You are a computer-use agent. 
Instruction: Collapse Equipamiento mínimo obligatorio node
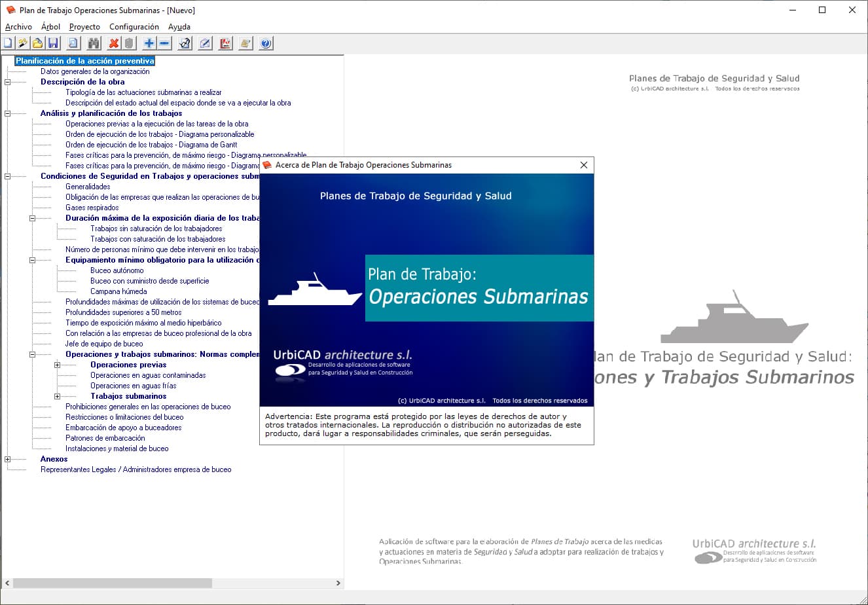tap(32, 260)
